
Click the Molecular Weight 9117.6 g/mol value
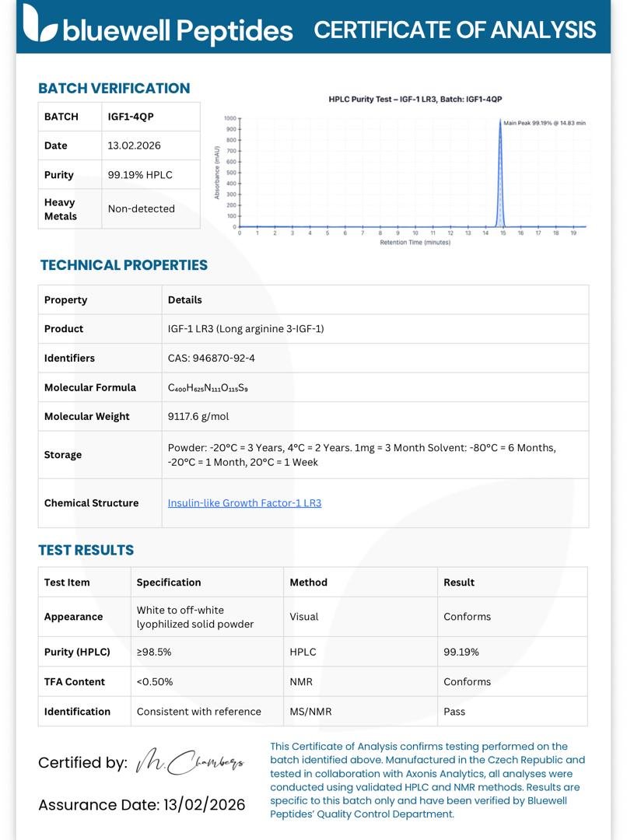(198, 416)
